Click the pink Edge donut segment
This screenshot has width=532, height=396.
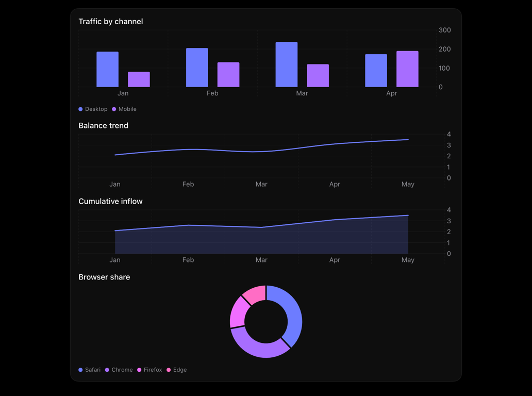coord(256,293)
